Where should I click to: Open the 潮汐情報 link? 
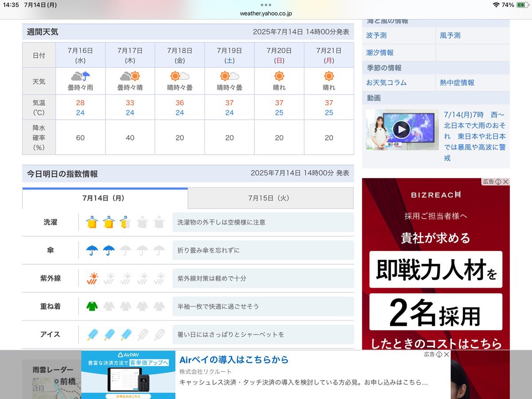(380, 52)
